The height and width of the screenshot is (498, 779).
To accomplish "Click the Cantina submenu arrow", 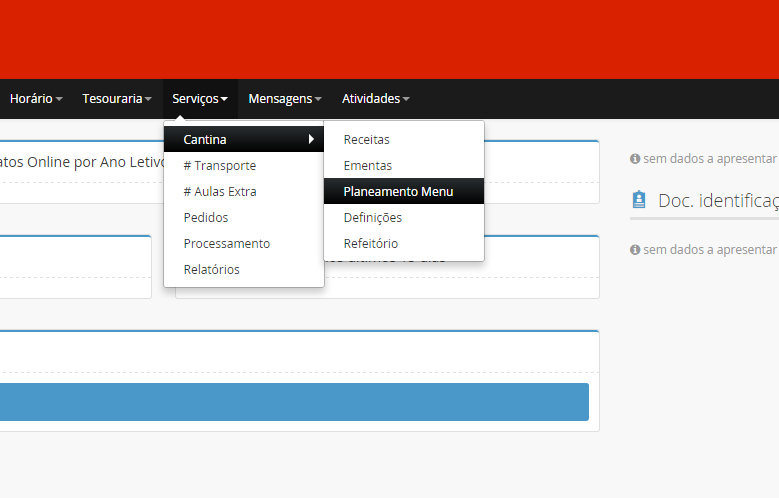I will coord(311,139).
